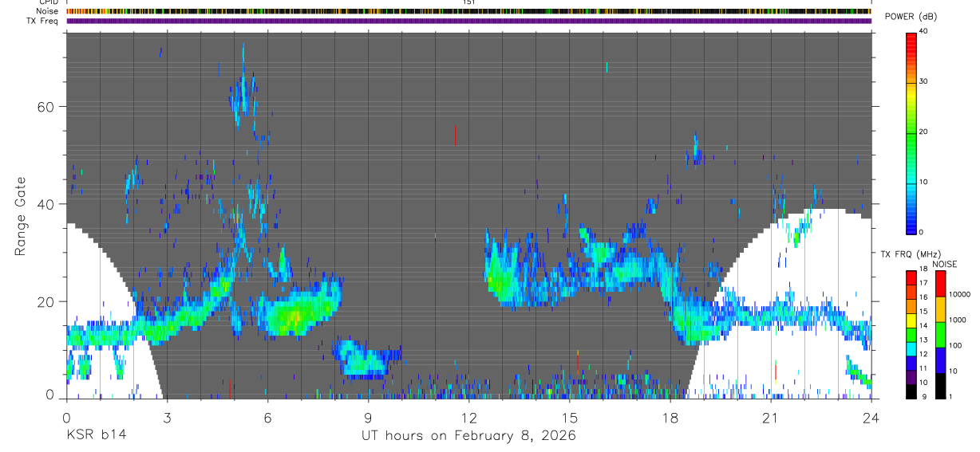
Task: Click the "NOISE" legend title
Action: point(945,264)
